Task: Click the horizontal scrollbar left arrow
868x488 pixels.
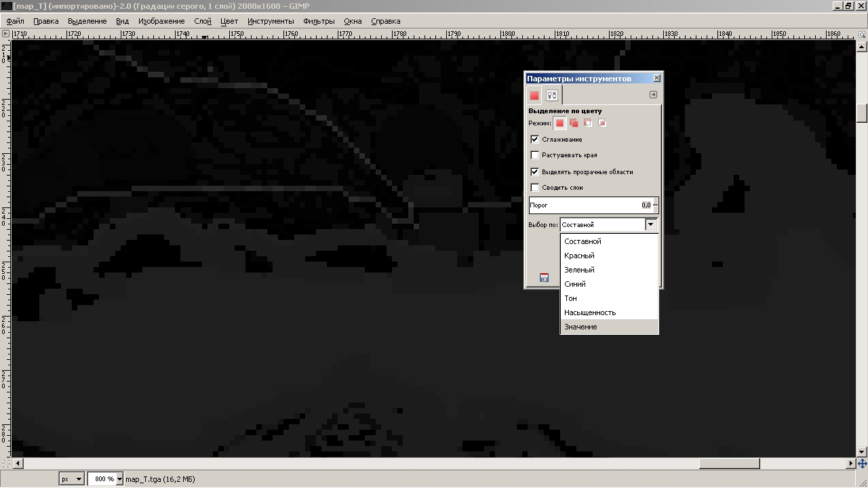Action: (x=17, y=464)
